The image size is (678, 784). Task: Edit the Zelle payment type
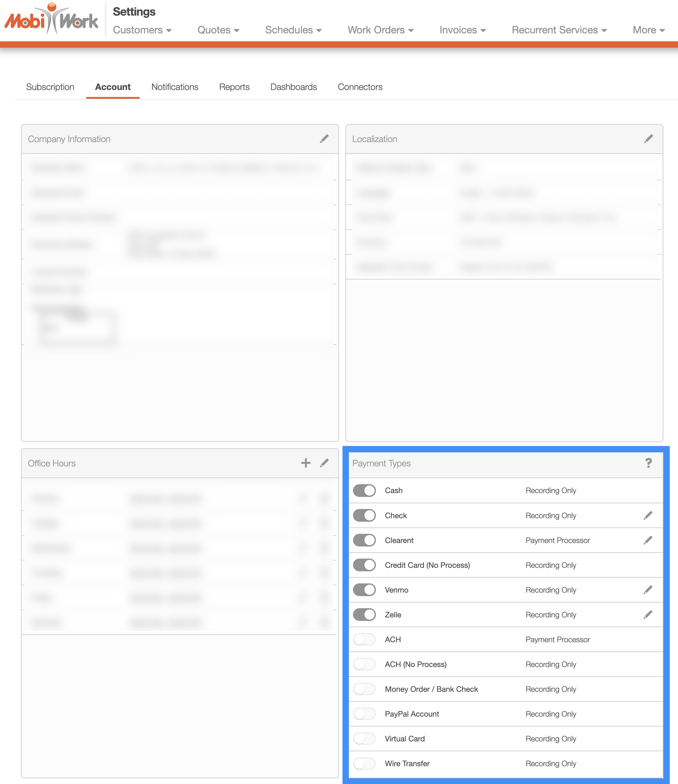pos(648,615)
